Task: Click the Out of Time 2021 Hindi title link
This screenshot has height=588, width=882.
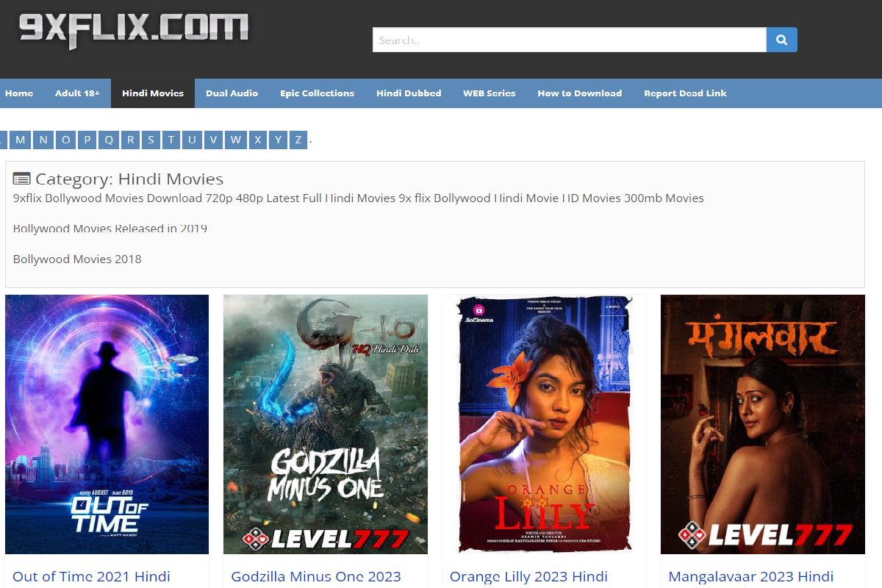Action: 91,576
